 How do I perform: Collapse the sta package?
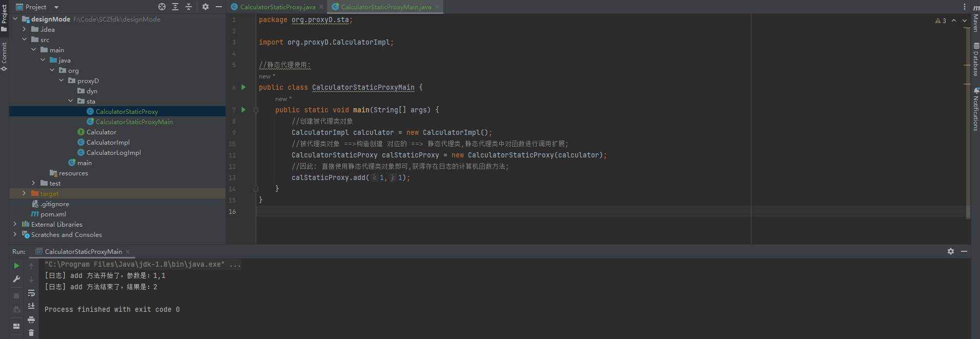click(70, 101)
